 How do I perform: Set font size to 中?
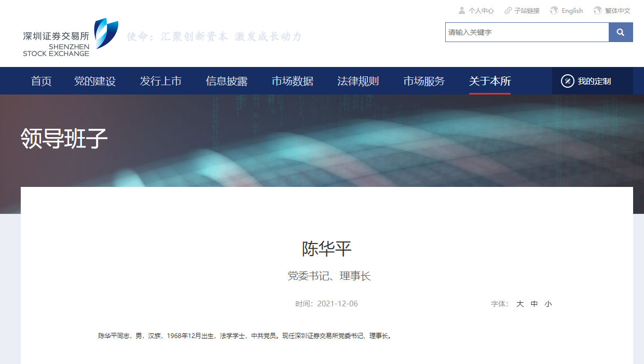click(x=535, y=304)
